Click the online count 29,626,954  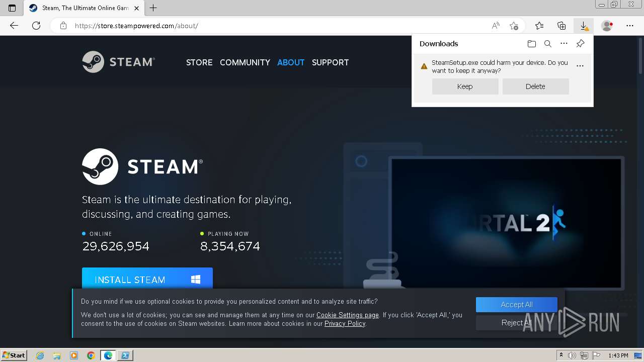click(116, 246)
